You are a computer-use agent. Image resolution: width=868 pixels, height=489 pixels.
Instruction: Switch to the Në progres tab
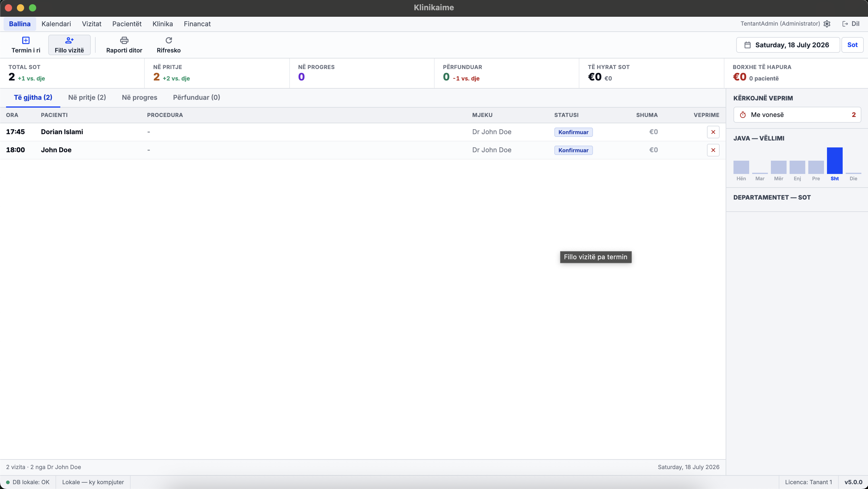coord(140,98)
